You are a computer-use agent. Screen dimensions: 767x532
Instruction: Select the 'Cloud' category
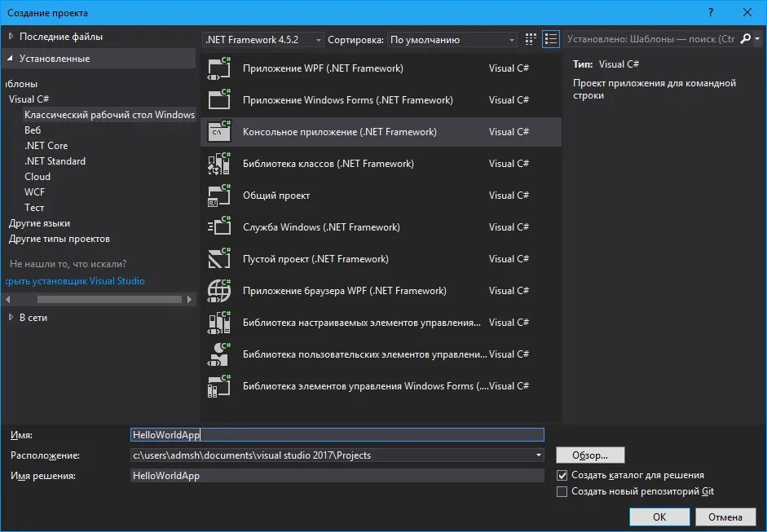[x=37, y=177]
